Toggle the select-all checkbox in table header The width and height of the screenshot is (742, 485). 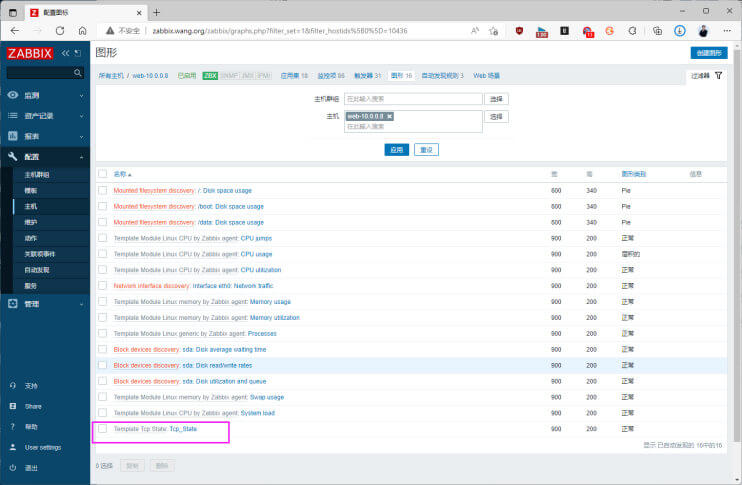pyautogui.click(x=102, y=174)
